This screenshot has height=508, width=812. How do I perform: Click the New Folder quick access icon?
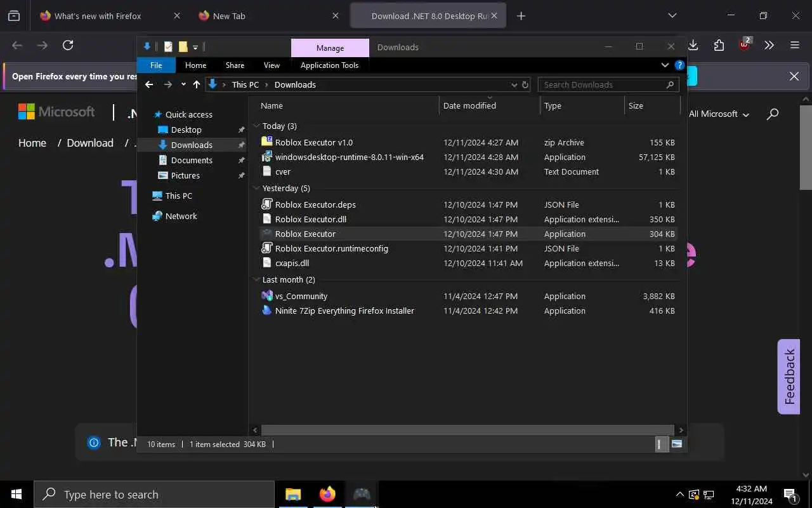(183, 46)
